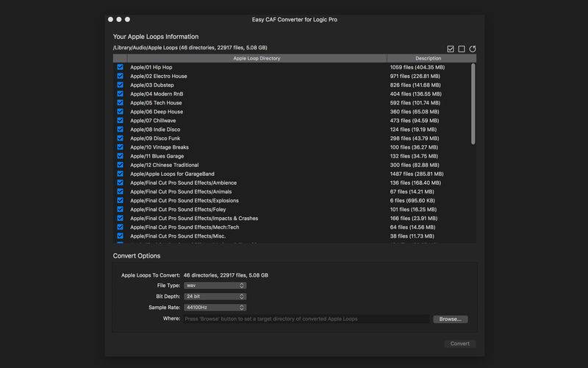Click the loop list vertical scrollbar

tap(473, 104)
